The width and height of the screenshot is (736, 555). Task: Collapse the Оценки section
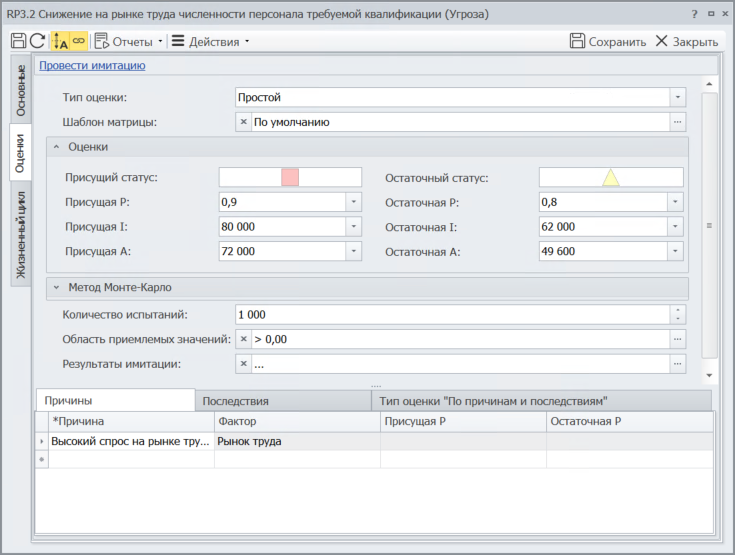[56, 147]
